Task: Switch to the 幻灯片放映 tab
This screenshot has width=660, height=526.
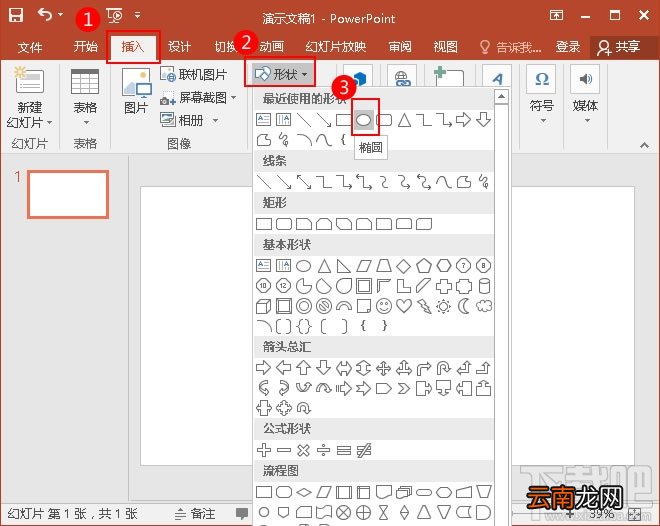Action: 335,46
